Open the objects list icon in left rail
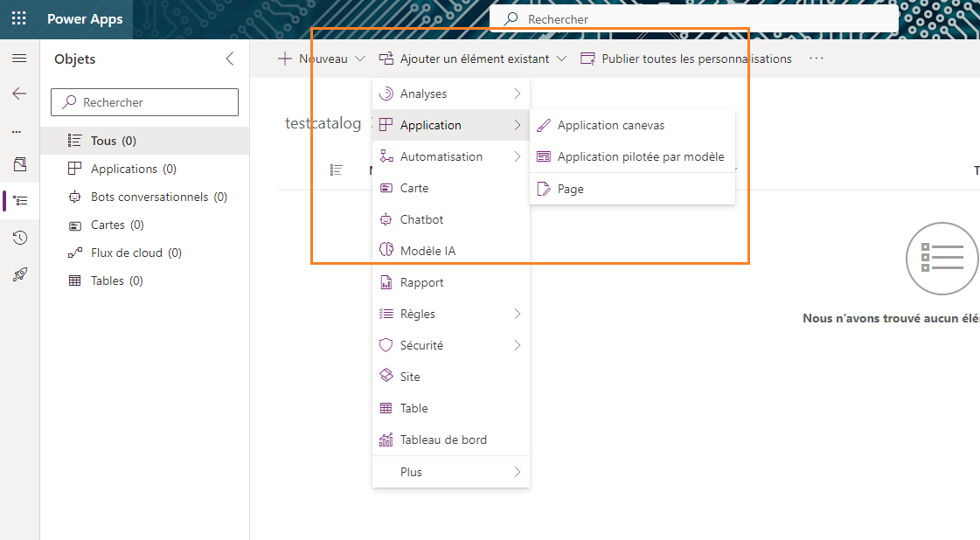 click(21, 200)
